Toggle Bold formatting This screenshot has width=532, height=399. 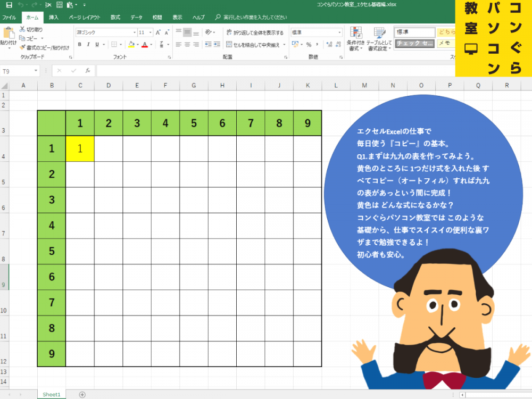coord(80,45)
